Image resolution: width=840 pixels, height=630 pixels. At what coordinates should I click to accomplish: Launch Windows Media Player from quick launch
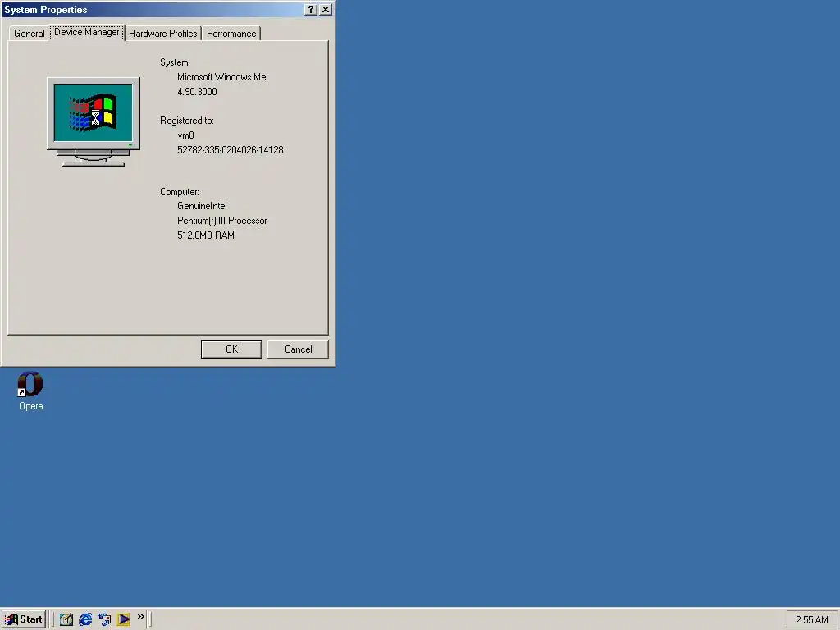pos(123,619)
